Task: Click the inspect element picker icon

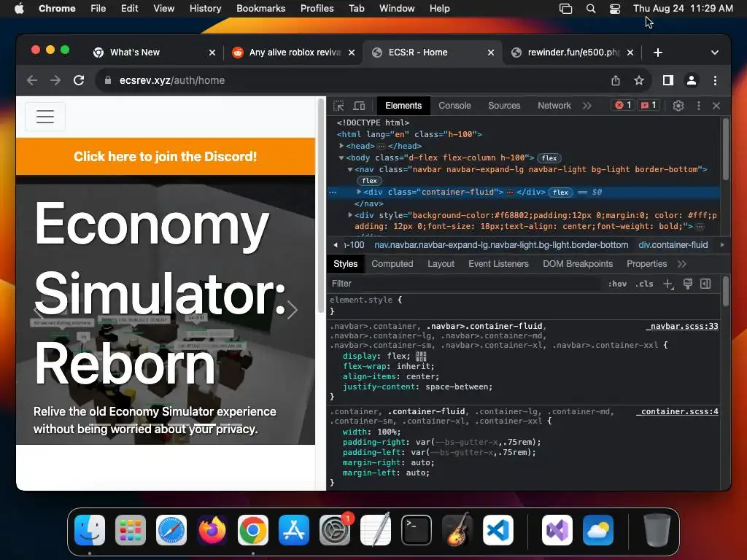Action: pyautogui.click(x=338, y=106)
